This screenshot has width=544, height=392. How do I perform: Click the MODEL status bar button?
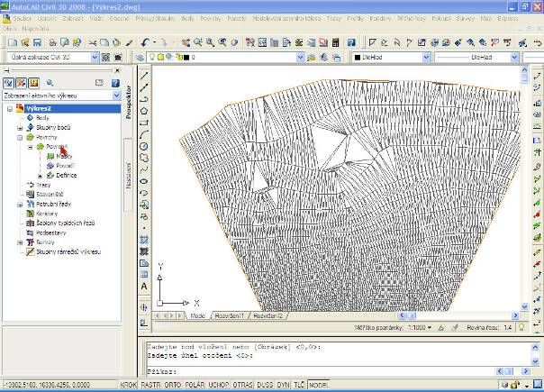[318, 385]
